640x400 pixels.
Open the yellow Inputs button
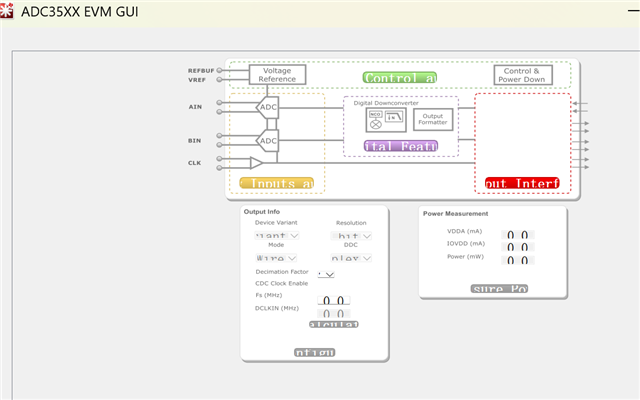point(277,183)
